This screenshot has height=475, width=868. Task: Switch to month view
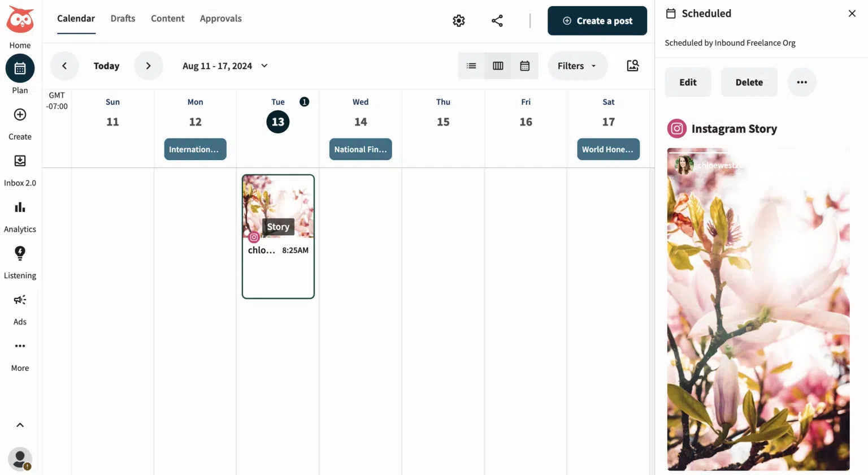pyautogui.click(x=525, y=66)
